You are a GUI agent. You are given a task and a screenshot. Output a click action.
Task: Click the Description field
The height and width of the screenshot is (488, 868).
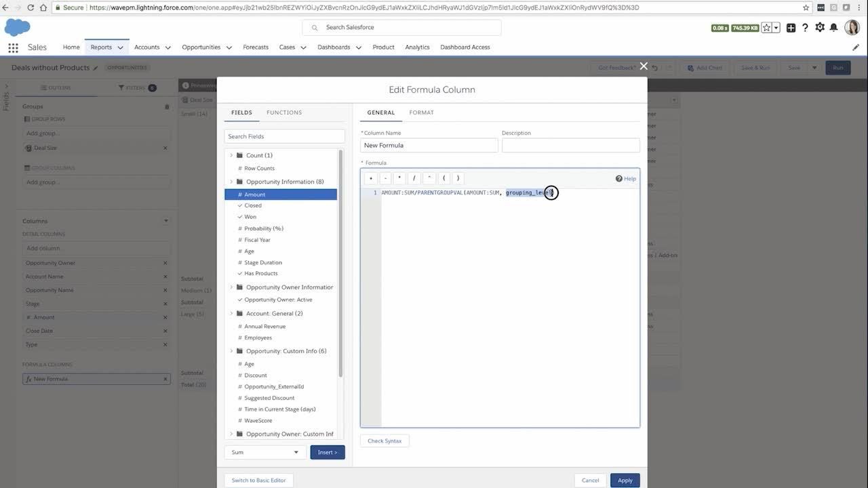[571, 145]
